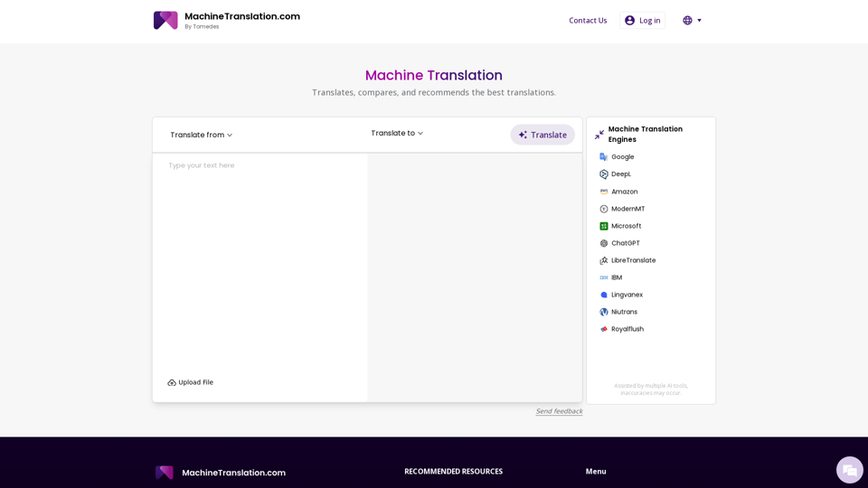Click the ModernMT engine icon
Screen dimensions: 868x488
(x=603, y=209)
